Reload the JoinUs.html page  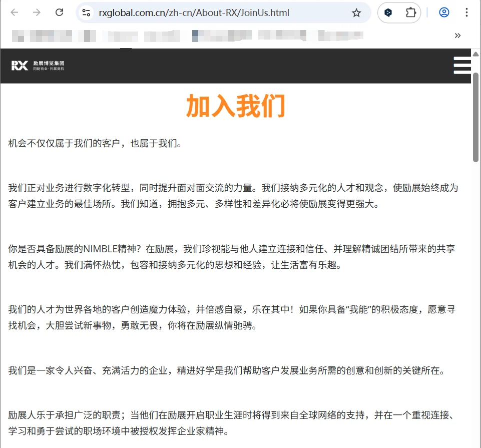pyautogui.click(x=59, y=13)
